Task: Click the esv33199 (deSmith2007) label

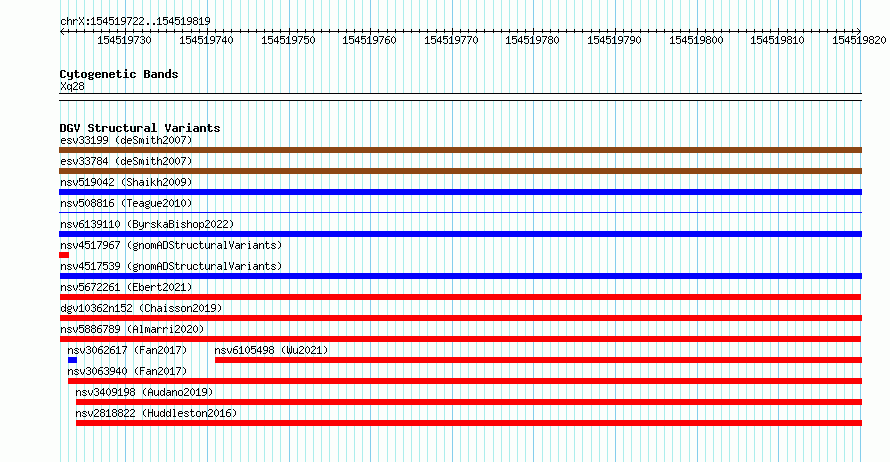Action: (x=126, y=140)
